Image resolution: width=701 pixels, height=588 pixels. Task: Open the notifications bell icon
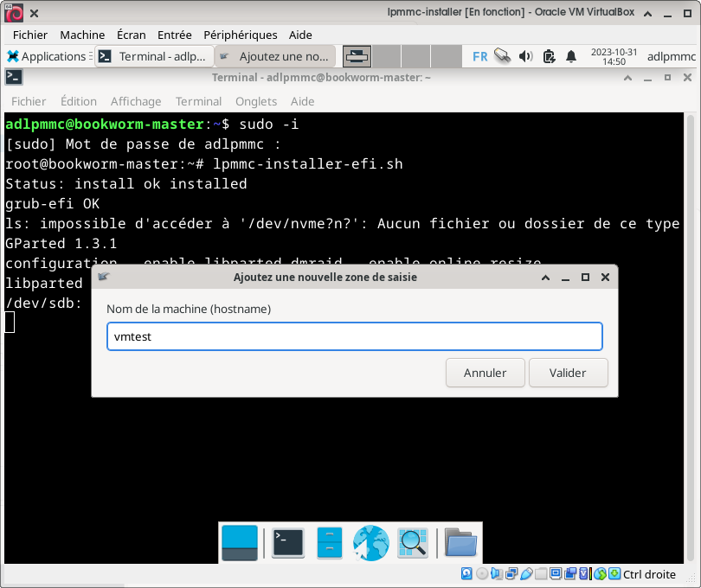[x=571, y=57]
